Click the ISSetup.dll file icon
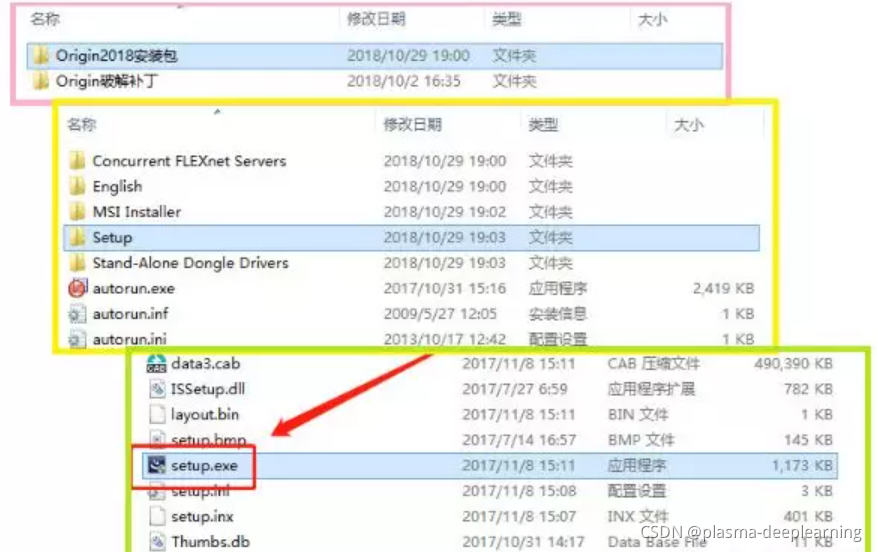Screen dimensions: 877x552 tap(157, 389)
